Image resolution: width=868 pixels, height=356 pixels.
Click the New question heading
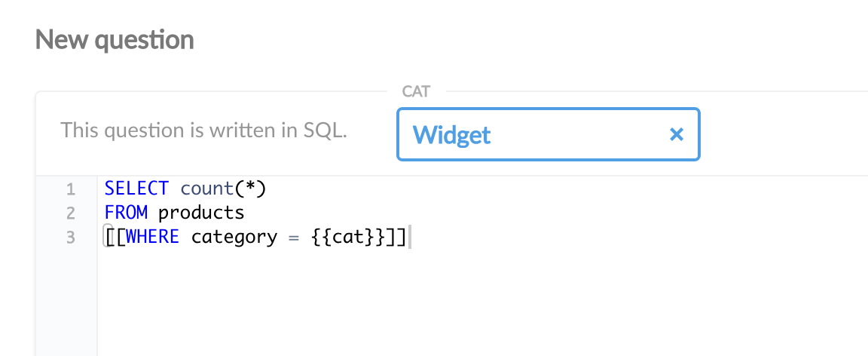pos(115,40)
